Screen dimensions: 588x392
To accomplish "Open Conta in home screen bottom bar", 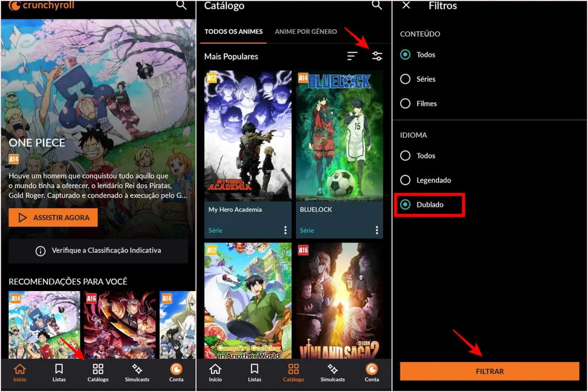I will (176, 373).
